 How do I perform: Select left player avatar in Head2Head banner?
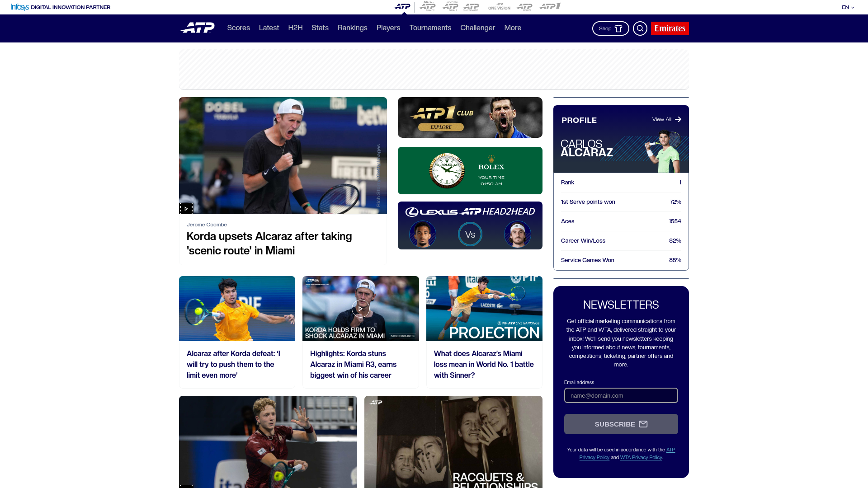click(x=423, y=234)
